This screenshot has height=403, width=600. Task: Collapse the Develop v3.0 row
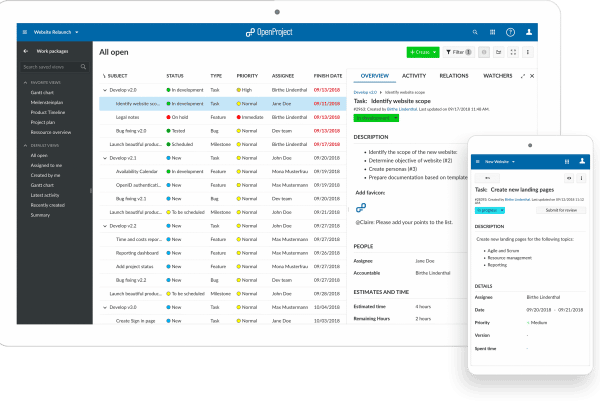click(x=105, y=307)
